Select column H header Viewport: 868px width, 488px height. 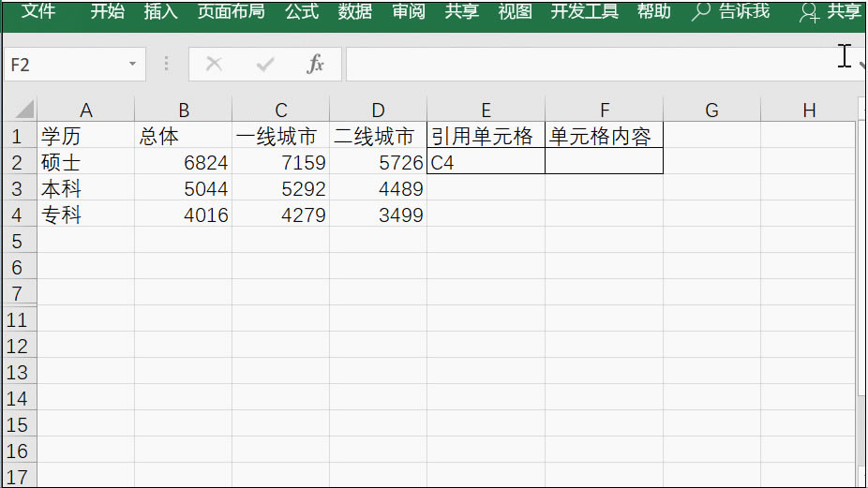[x=808, y=110]
